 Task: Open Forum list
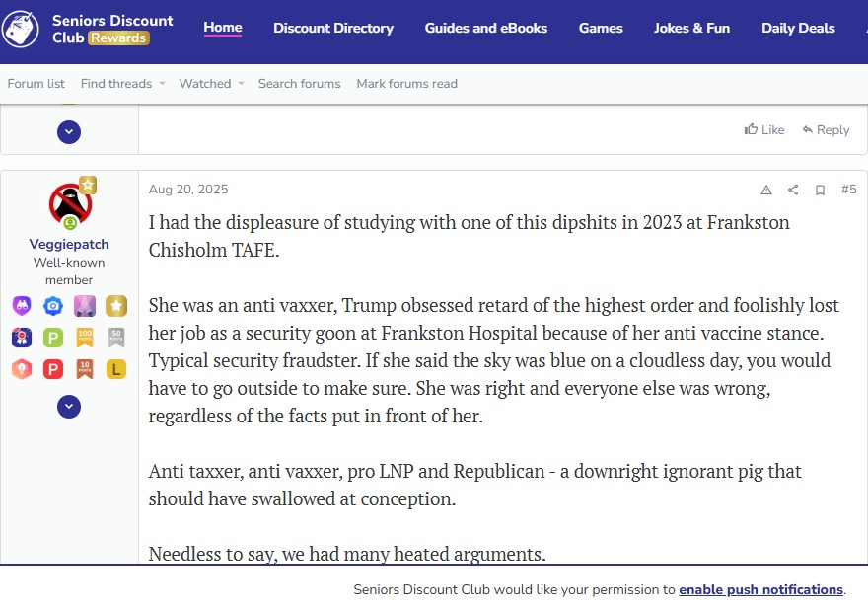(x=36, y=84)
